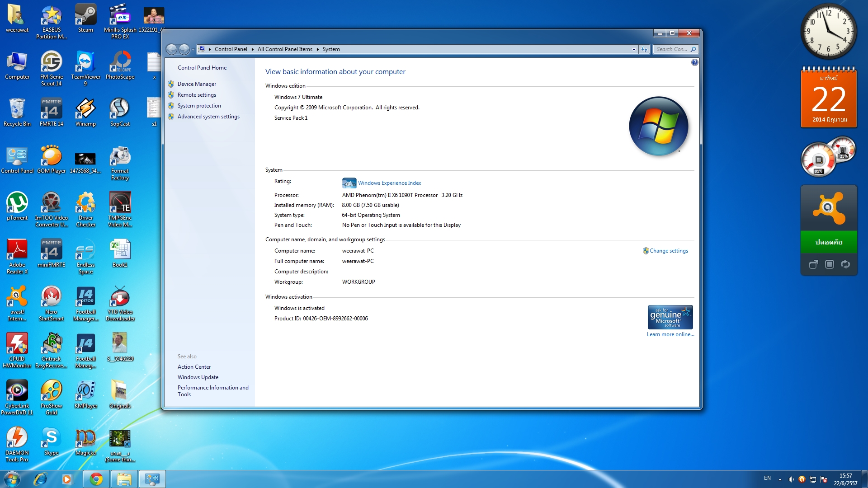This screenshot has height=488, width=868.
Task: Open Google Chrome from the taskbar
Action: (96, 479)
